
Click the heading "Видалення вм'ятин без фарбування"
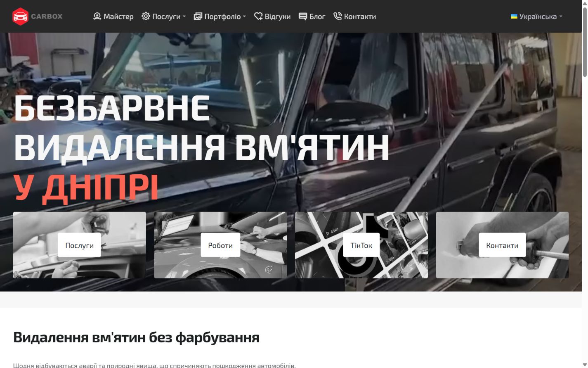tap(136, 337)
